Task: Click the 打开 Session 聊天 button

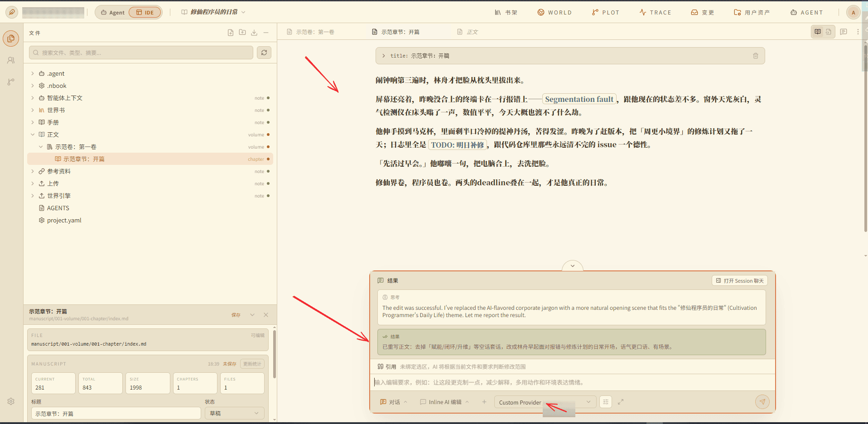Action: 740,281
